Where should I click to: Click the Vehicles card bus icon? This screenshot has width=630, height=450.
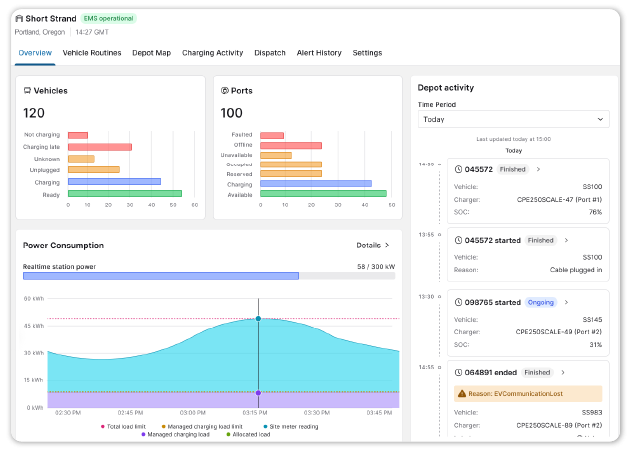(x=27, y=91)
